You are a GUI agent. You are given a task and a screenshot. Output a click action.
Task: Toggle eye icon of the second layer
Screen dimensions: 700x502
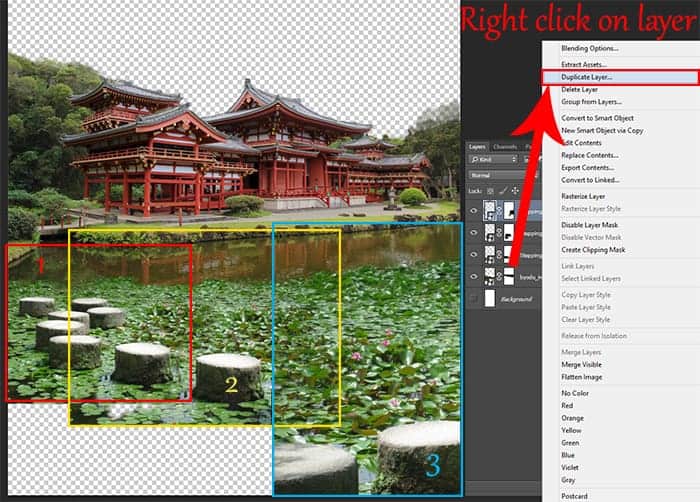coord(474,233)
